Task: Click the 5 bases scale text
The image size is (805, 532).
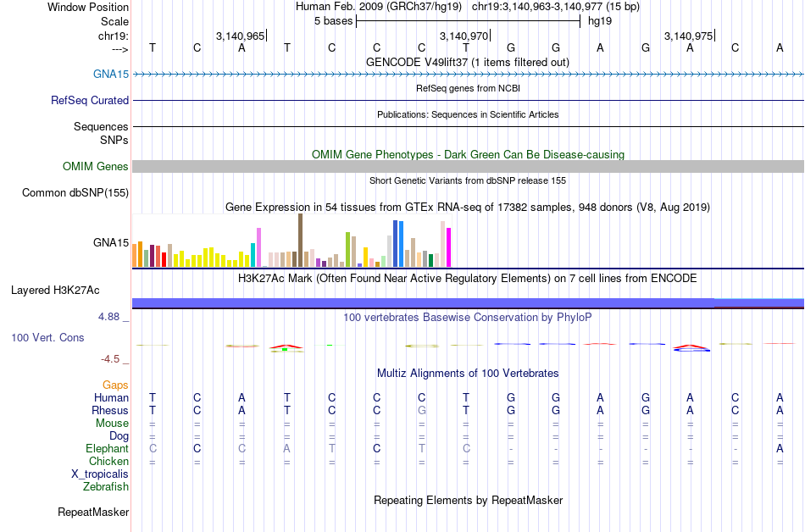Action: [x=334, y=21]
